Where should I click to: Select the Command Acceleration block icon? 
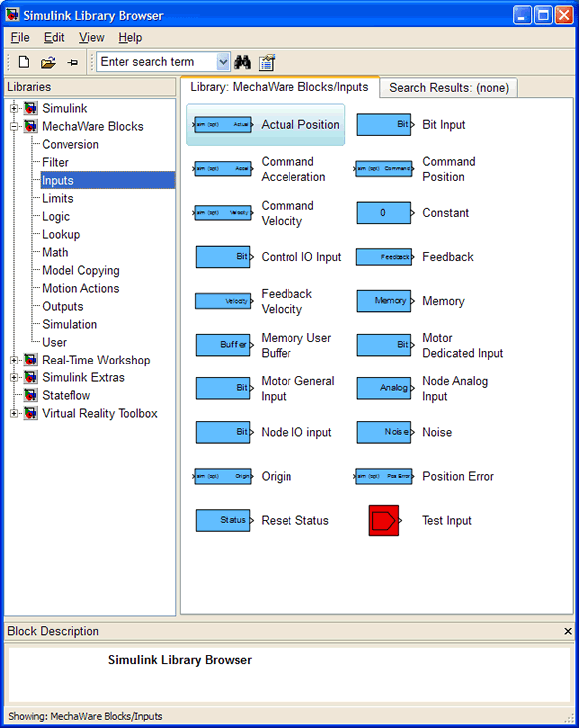223,169
